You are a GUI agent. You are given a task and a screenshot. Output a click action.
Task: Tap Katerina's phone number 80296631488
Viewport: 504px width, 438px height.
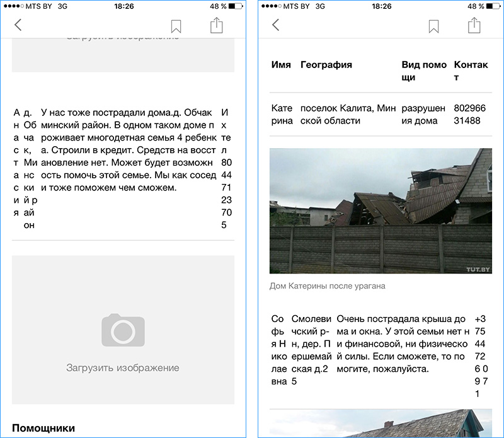pyautogui.click(x=469, y=114)
